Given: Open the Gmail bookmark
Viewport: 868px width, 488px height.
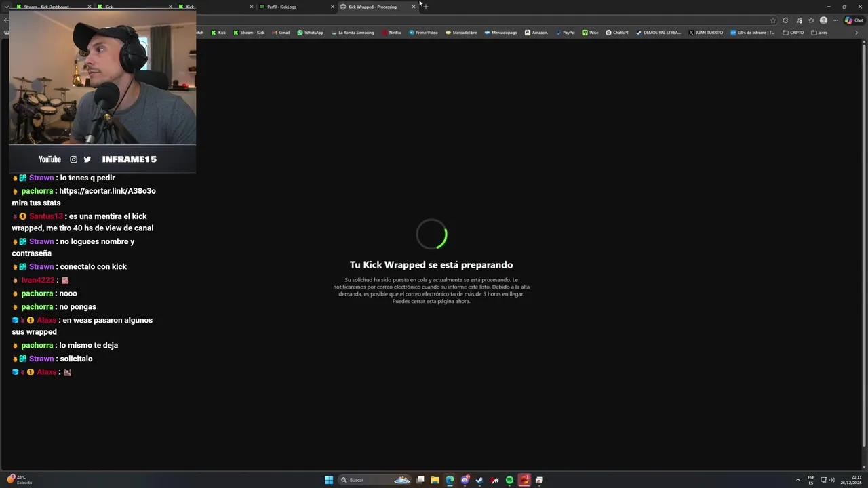Looking at the screenshot, I should pos(281,33).
